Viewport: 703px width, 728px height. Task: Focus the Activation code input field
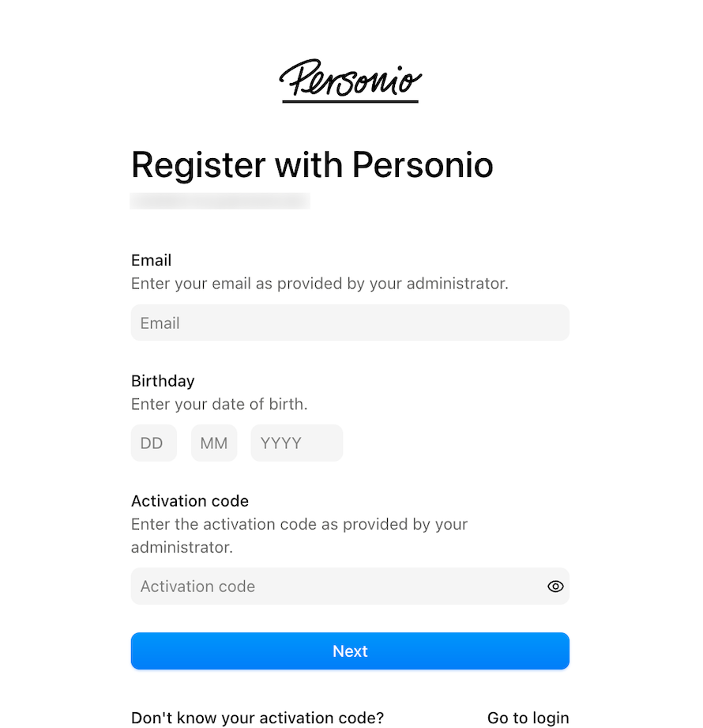[350, 587]
